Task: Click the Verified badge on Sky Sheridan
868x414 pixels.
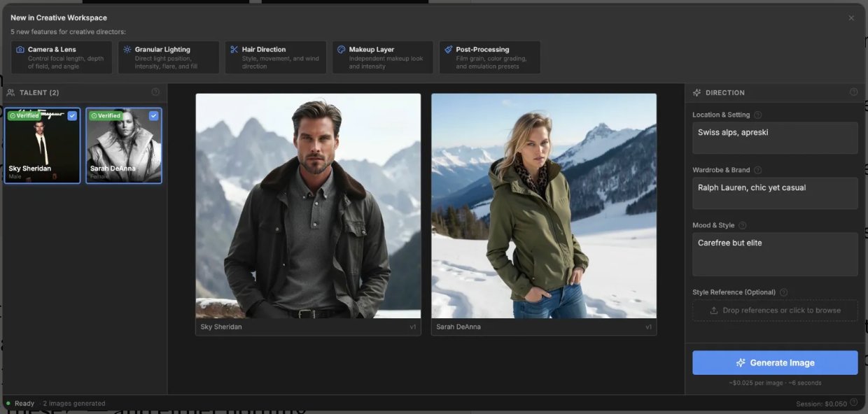Action: [x=24, y=116]
